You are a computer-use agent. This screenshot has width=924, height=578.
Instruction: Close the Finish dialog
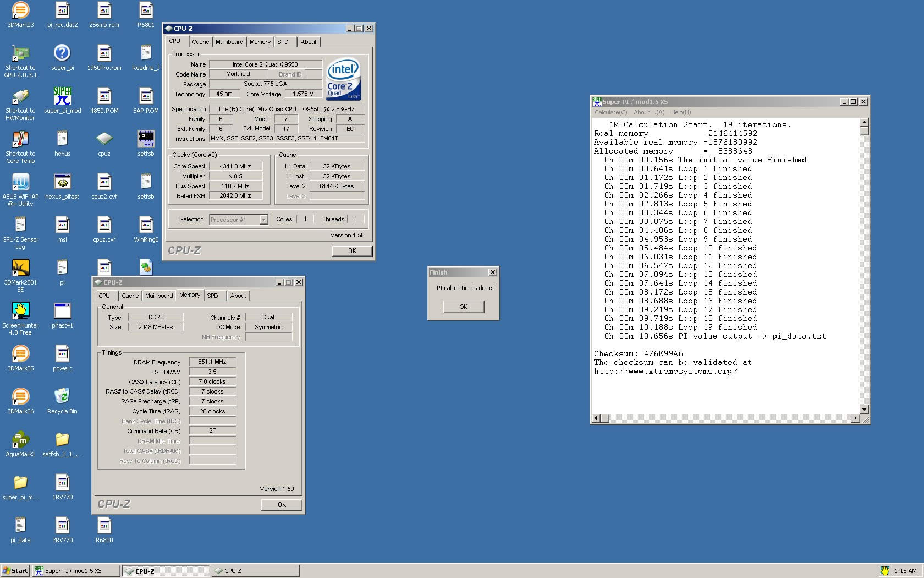(x=493, y=272)
